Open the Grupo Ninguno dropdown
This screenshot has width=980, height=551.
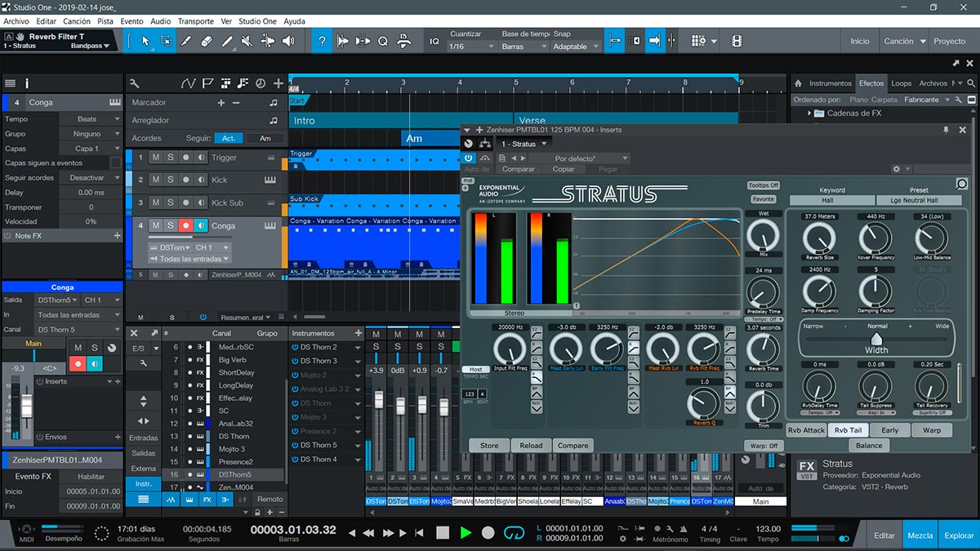(91, 134)
